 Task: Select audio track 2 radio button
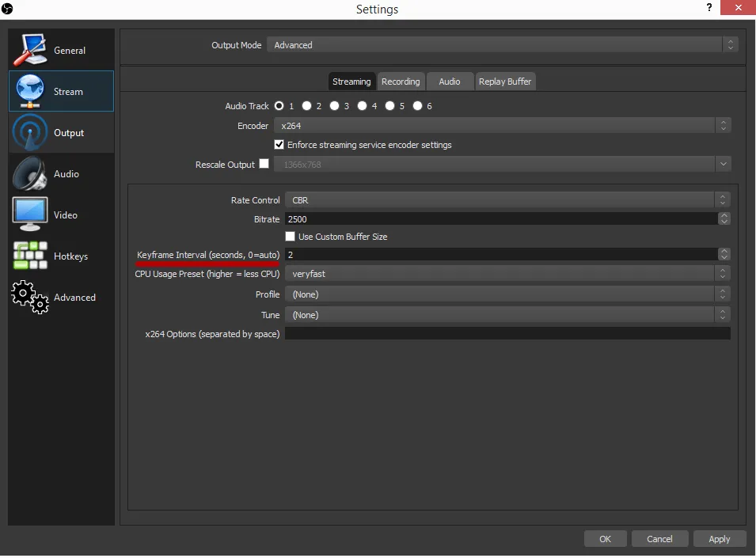[x=306, y=106]
